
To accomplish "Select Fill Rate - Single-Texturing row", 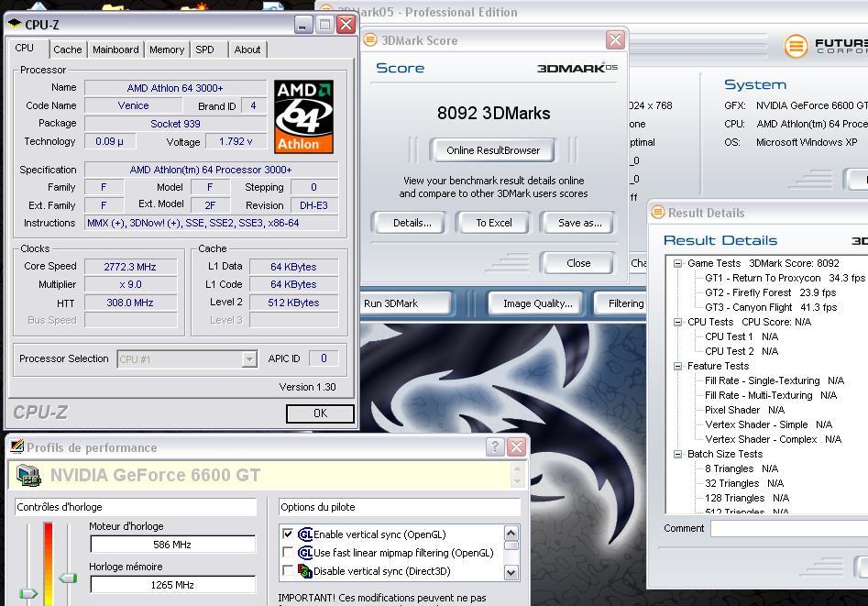I will click(x=775, y=380).
